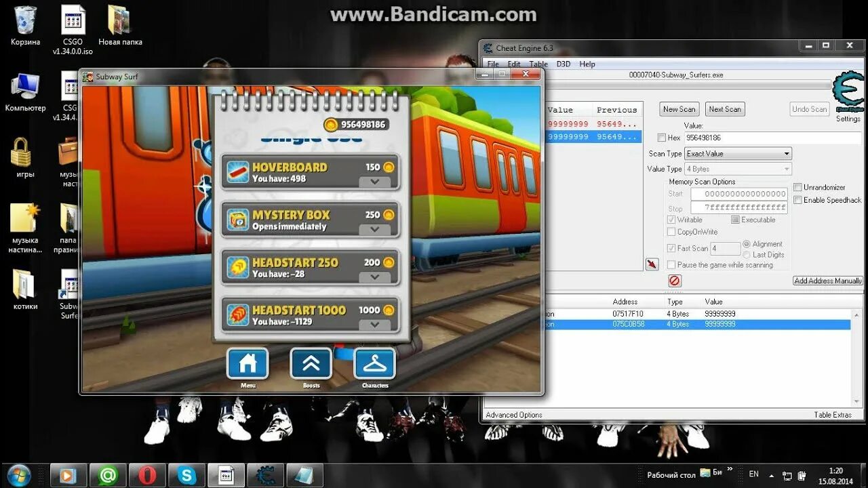Open the media player taskbar icon
Screen dimensions: 868x488
coord(68,476)
